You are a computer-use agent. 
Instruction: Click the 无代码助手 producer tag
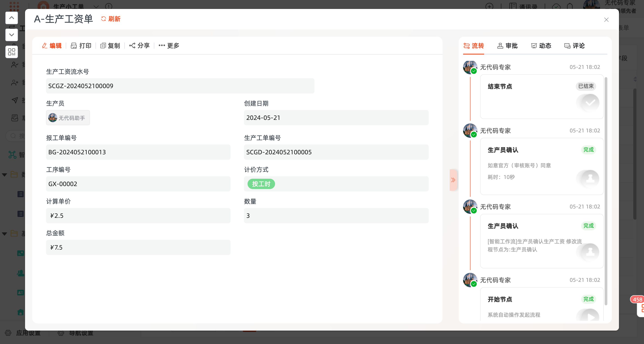click(x=68, y=118)
